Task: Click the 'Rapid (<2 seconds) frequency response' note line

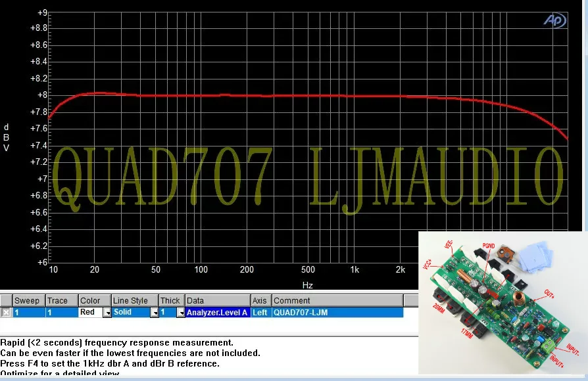Action: point(116,342)
